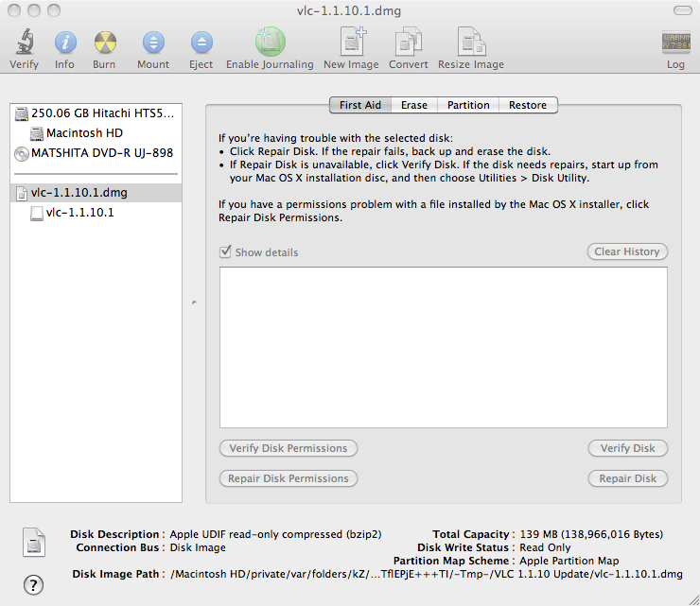Open the Info toolbar icon

[x=65, y=43]
